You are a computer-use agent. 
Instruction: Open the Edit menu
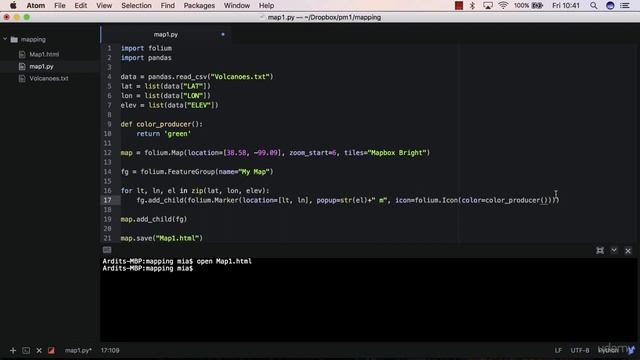tap(80, 6)
